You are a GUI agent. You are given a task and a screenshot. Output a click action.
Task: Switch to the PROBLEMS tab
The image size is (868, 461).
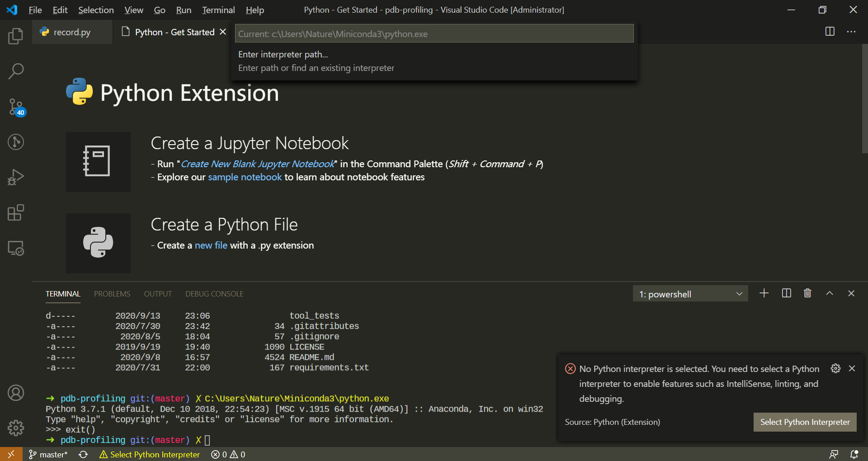point(112,293)
